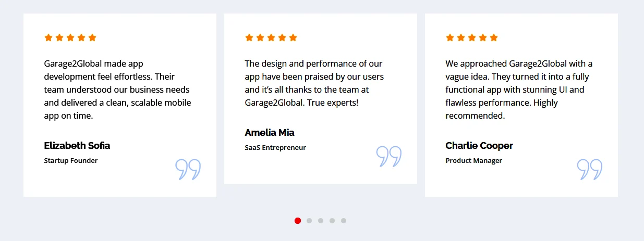Click the testimonial text about effortless app development
This screenshot has width=644, height=241.
(x=117, y=90)
